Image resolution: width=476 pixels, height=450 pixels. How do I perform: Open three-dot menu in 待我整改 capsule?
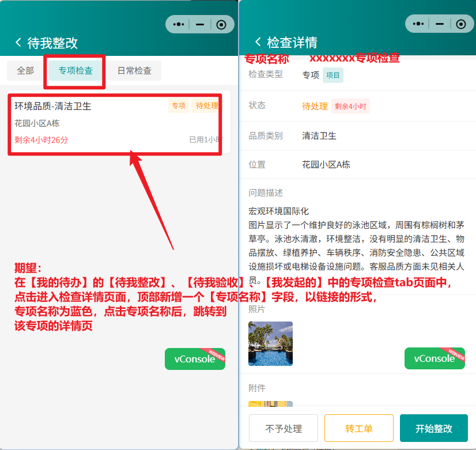pyautogui.click(x=179, y=24)
